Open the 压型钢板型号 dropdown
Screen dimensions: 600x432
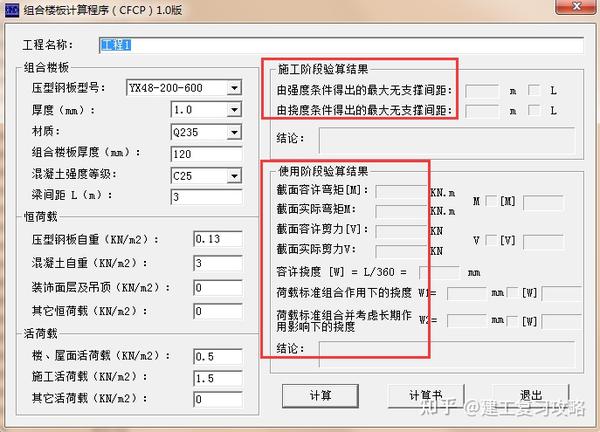[x=234, y=88]
